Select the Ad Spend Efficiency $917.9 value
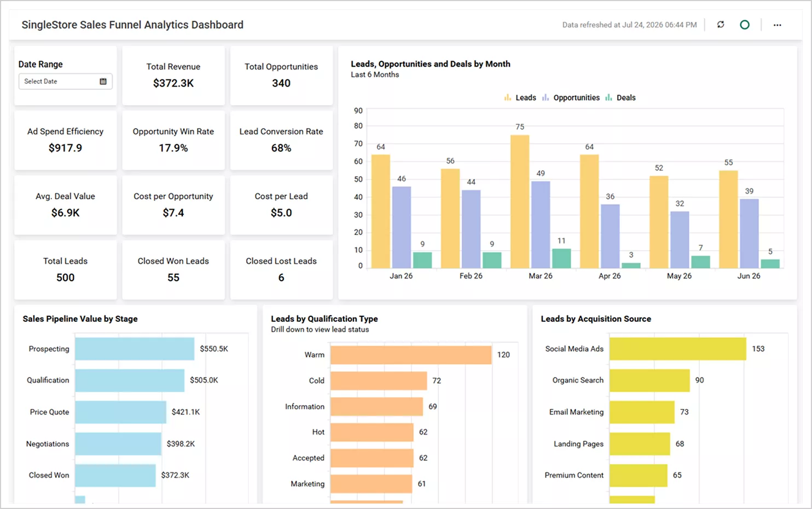 point(65,148)
